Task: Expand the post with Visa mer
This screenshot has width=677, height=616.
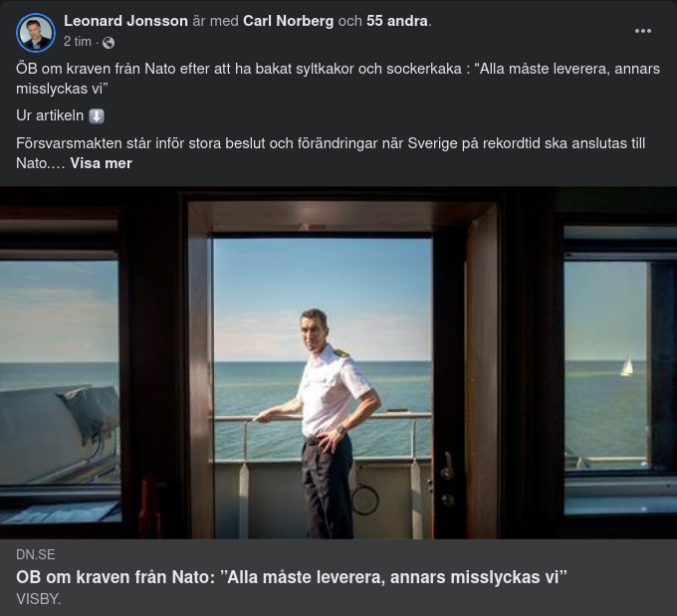Action: pos(101,163)
